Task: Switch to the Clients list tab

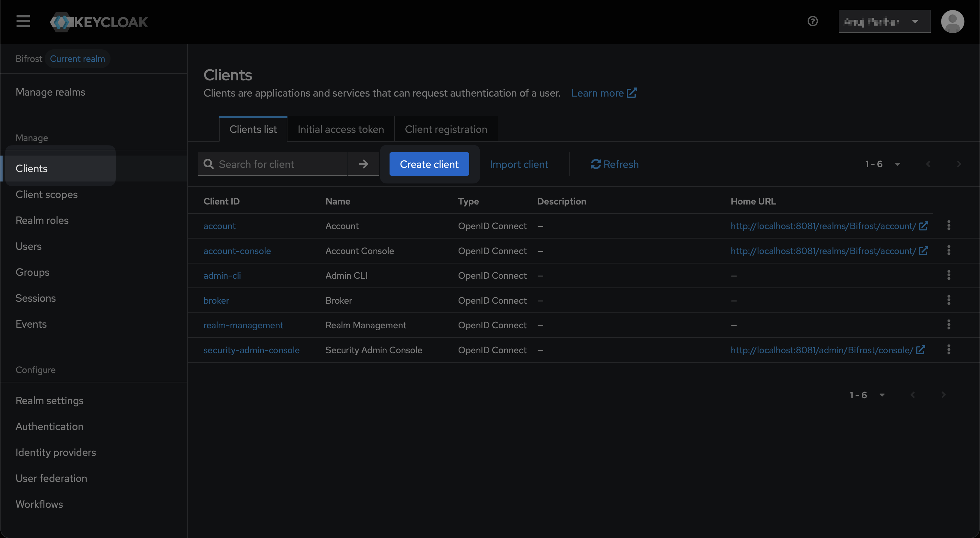Action: coord(253,129)
